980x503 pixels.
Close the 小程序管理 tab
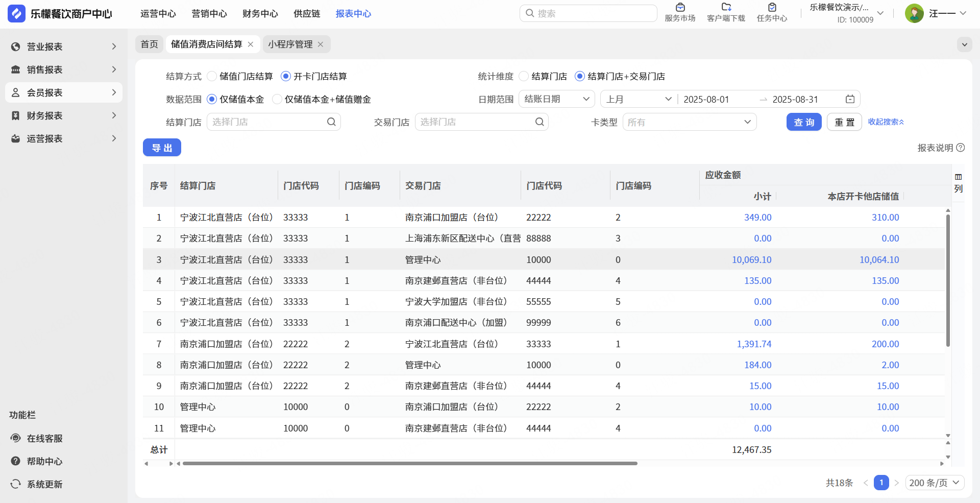click(x=321, y=44)
